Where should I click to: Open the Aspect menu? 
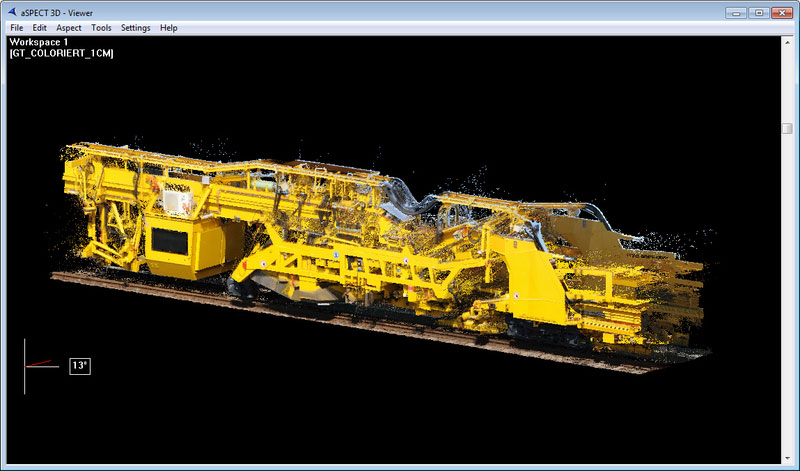click(68, 28)
